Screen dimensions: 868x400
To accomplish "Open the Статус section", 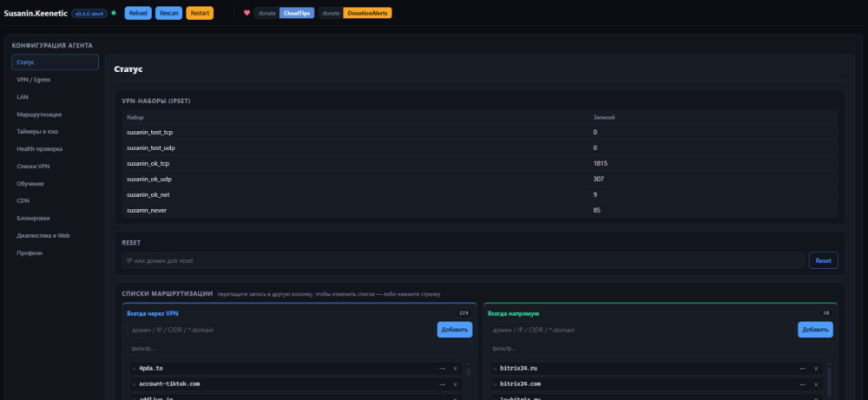I will click(x=56, y=62).
